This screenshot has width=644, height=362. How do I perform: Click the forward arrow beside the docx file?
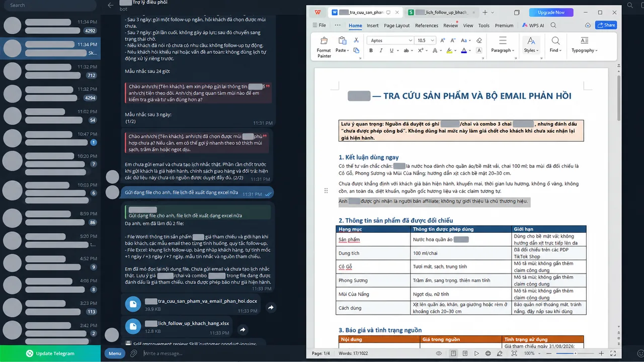[x=271, y=307]
